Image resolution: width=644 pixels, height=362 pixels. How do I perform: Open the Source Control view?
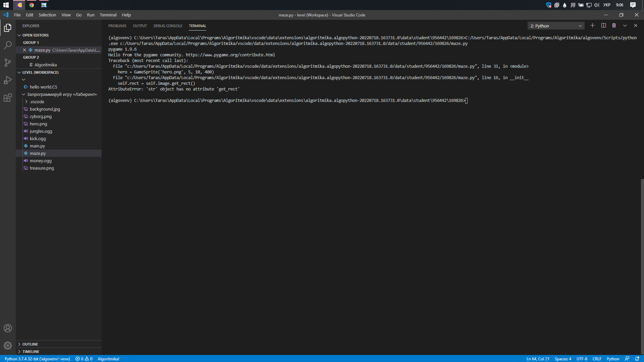[x=8, y=62]
